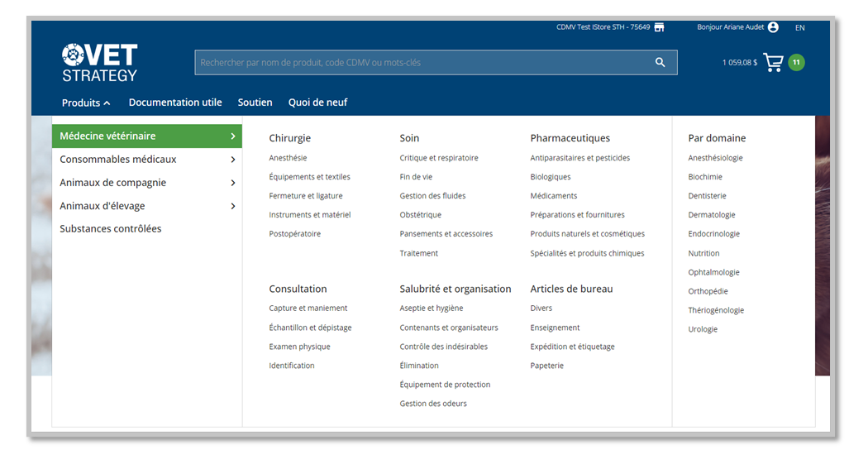The width and height of the screenshot is (868, 459).
Task: Expand the Animaux d'élevage category
Action: click(146, 206)
